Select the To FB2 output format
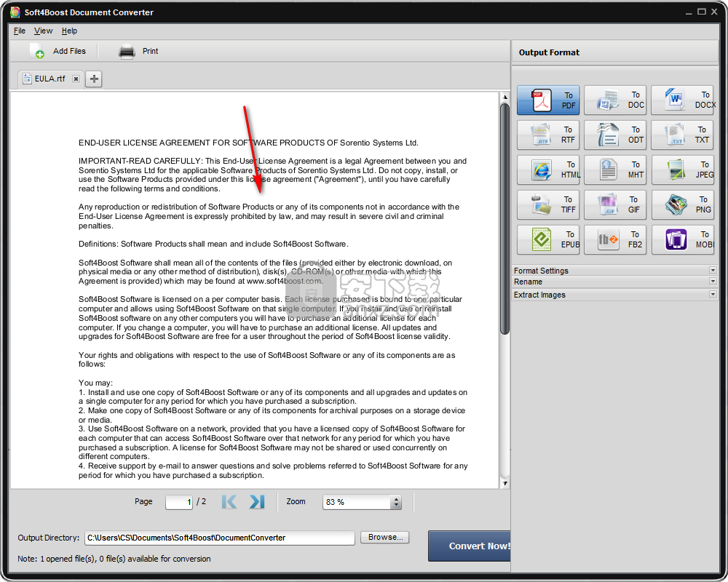 614,239
